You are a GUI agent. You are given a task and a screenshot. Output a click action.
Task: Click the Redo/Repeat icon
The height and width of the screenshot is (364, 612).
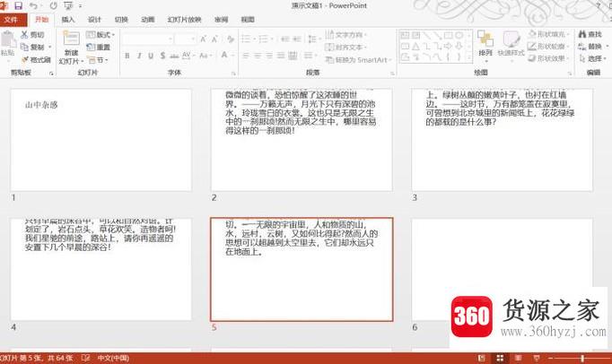click(x=54, y=5)
